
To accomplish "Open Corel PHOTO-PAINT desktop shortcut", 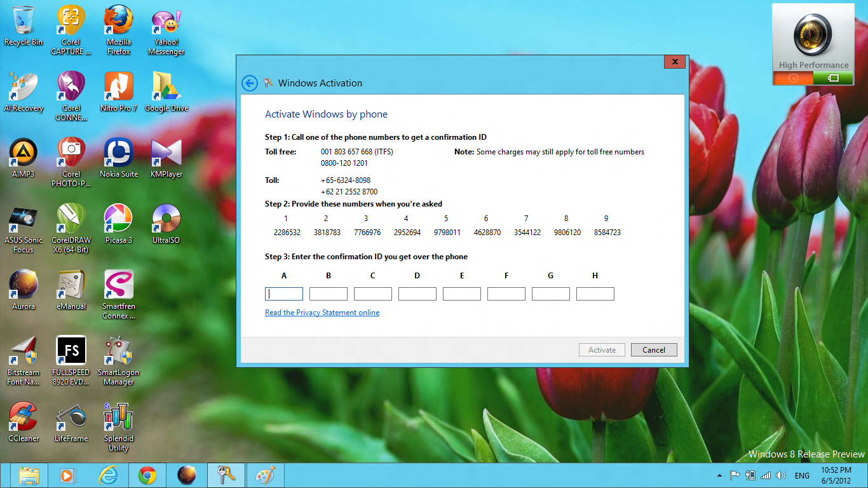I will click(71, 163).
